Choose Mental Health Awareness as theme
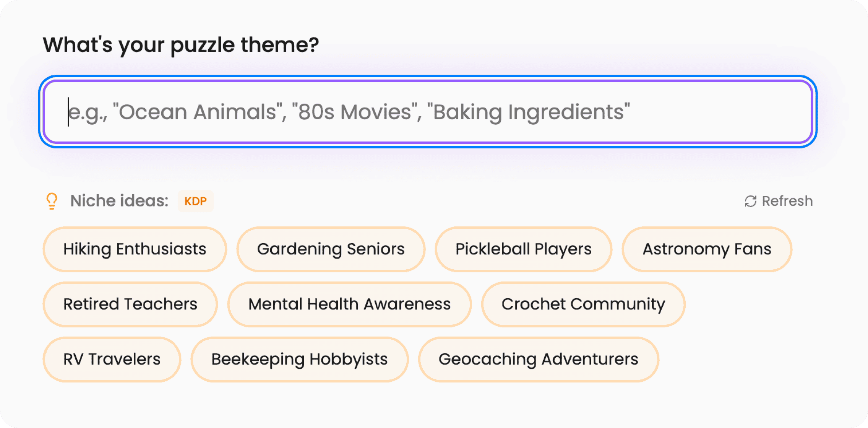The height and width of the screenshot is (428, 868). (349, 304)
